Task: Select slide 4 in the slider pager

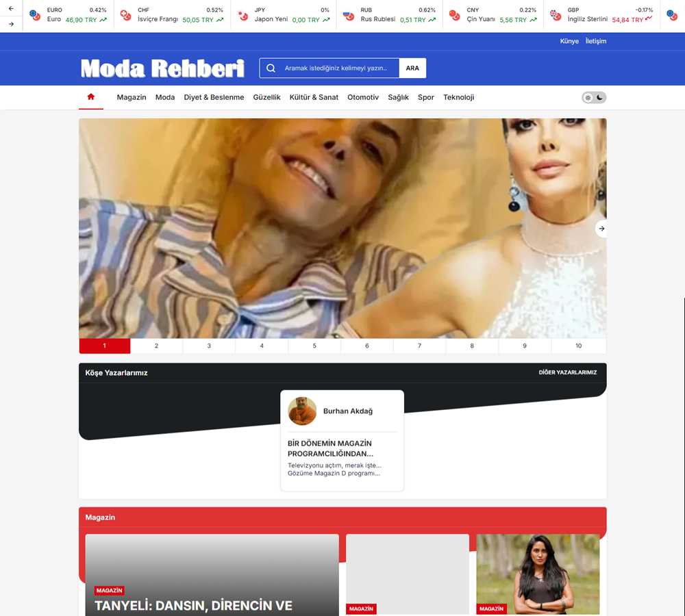Action: click(x=262, y=346)
